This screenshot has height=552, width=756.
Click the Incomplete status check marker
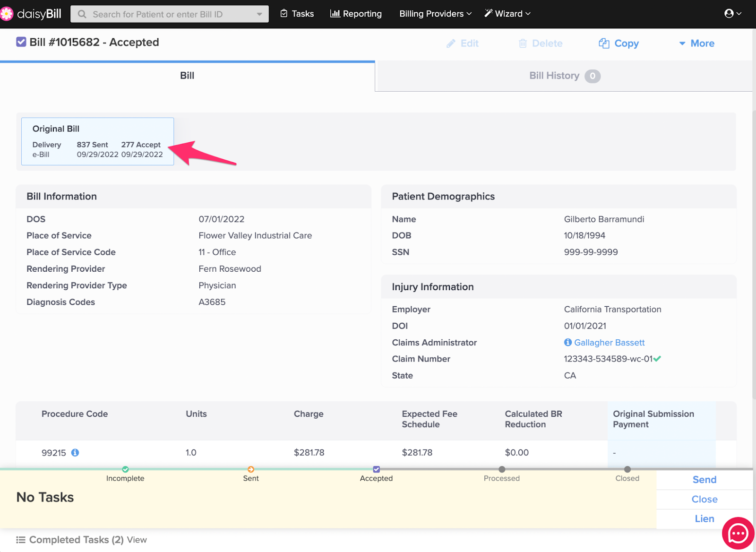pos(125,469)
